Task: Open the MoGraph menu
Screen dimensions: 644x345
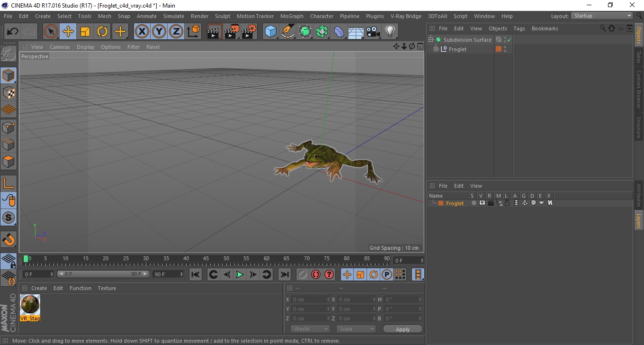Action: tap(292, 16)
